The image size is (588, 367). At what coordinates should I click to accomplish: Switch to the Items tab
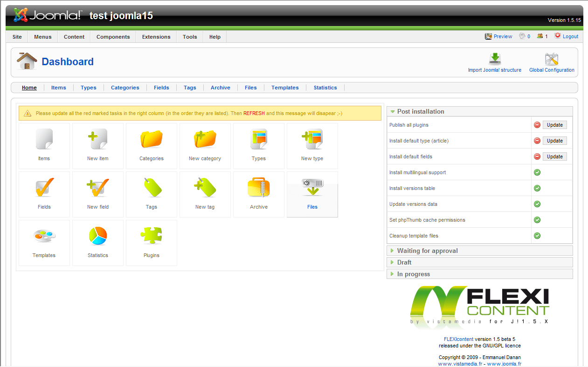[x=59, y=88]
